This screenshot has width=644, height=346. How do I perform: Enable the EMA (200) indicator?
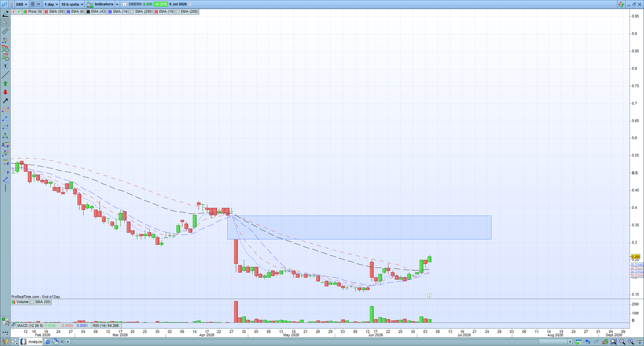click(187, 11)
